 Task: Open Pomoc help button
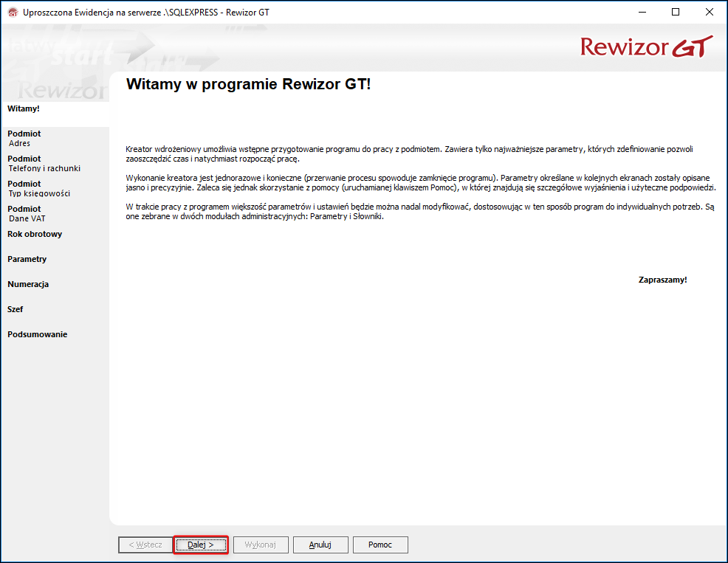(x=380, y=545)
